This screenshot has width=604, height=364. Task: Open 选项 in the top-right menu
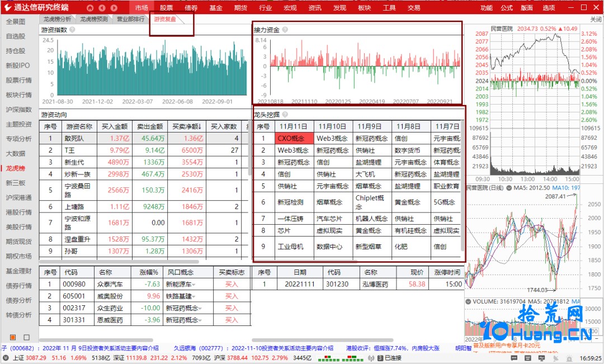coord(549,8)
